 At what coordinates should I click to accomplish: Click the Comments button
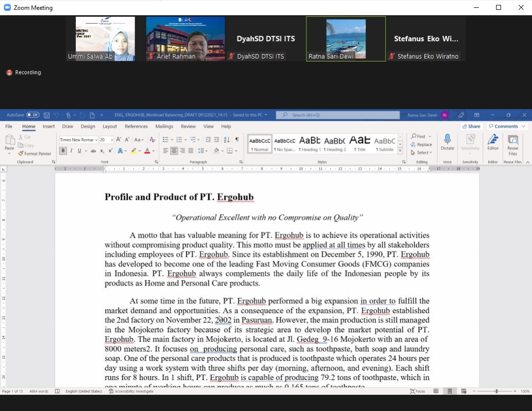(x=507, y=126)
